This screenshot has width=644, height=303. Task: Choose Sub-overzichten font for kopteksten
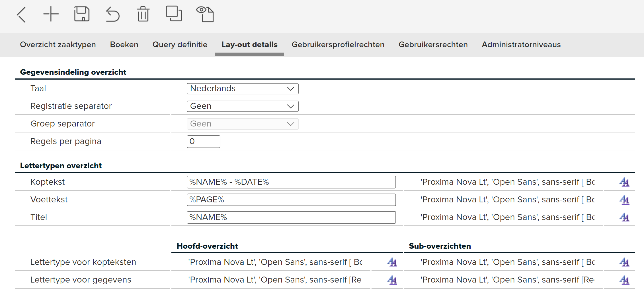(x=624, y=262)
